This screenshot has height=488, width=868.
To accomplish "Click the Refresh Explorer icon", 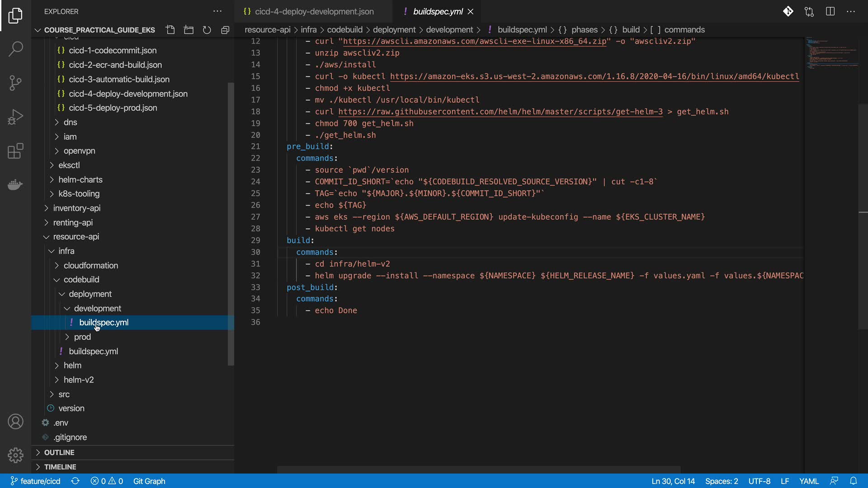I will click(207, 30).
